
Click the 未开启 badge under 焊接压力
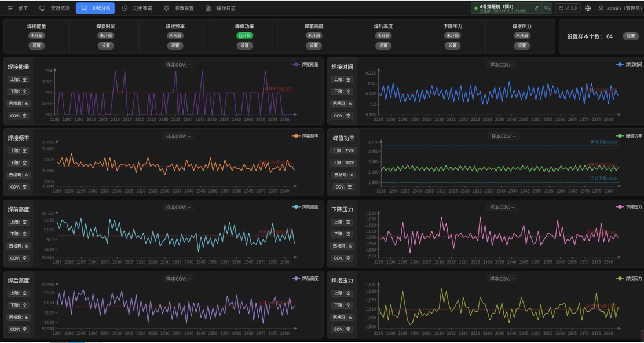click(x=522, y=36)
